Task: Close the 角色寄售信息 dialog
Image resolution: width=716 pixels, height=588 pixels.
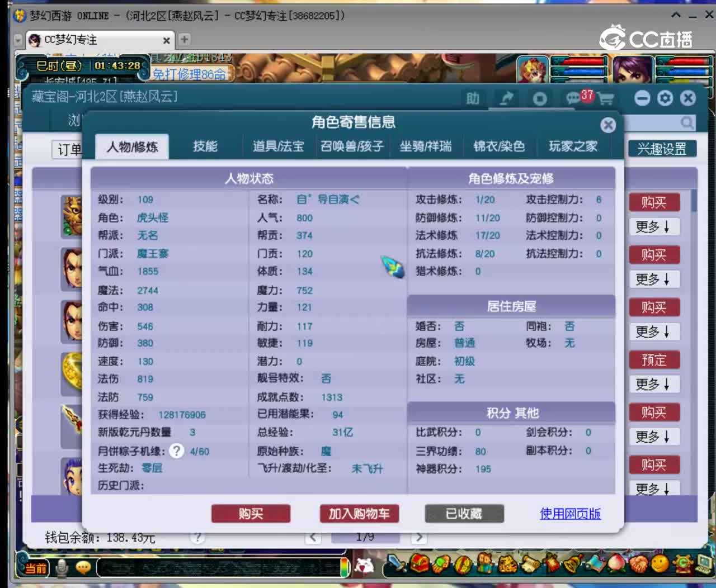Action: pos(608,125)
